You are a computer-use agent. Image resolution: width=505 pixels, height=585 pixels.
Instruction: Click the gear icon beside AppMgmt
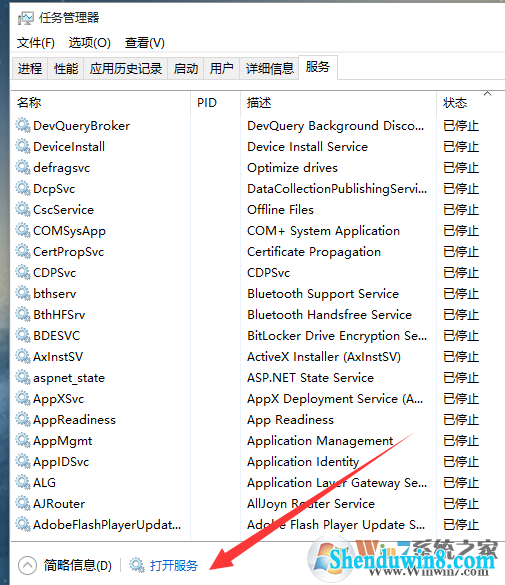[23, 441]
